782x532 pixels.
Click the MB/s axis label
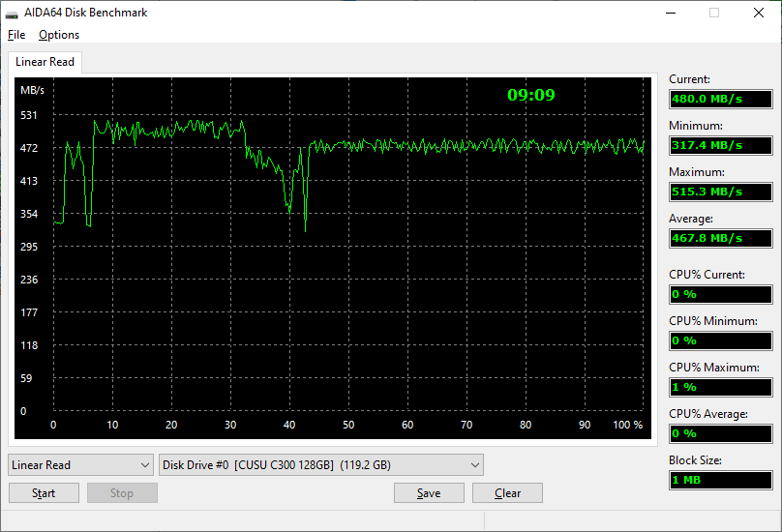(32, 90)
